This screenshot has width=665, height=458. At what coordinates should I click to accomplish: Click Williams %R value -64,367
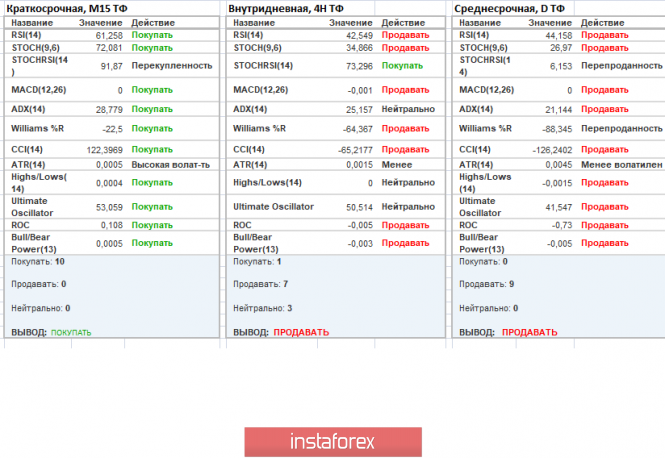[358, 129]
